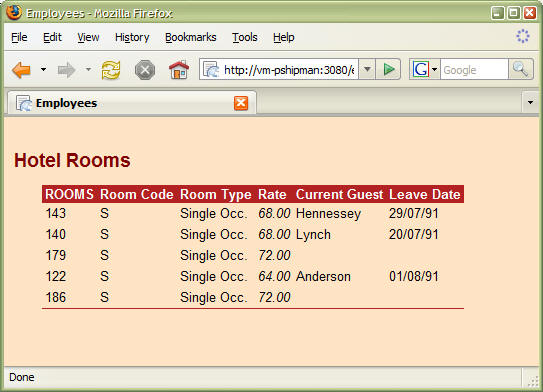Click the green Go arrow button
The height and width of the screenshot is (392, 543).
coord(389,70)
